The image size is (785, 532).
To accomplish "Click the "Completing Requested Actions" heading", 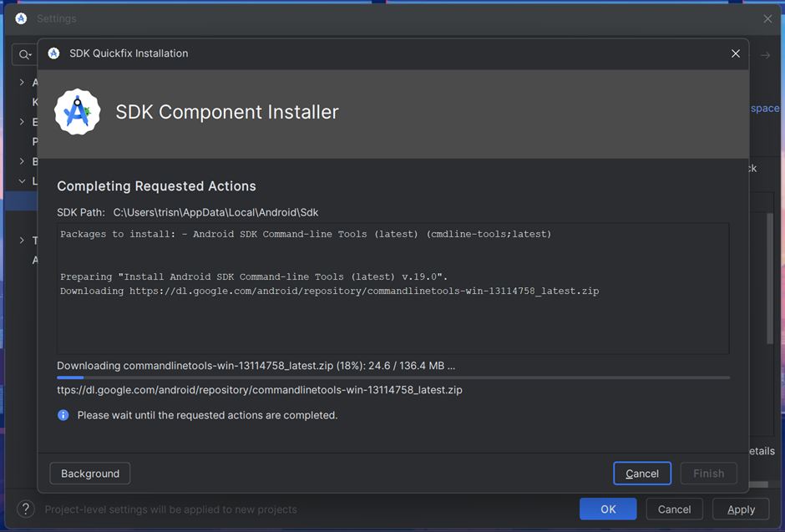I will (156, 186).
